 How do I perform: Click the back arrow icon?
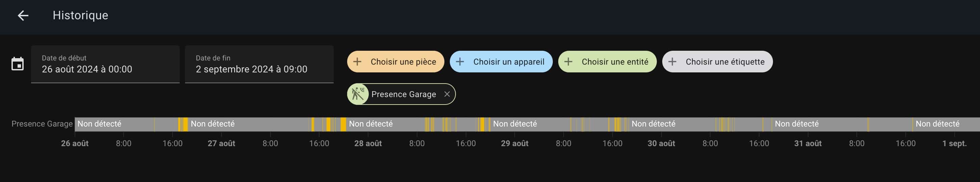pos(23,16)
